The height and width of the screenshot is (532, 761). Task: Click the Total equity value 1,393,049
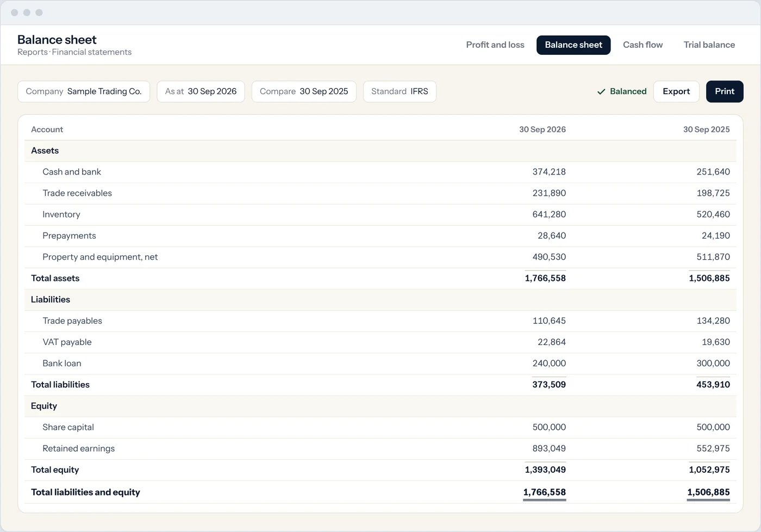pyautogui.click(x=545, y=470)
